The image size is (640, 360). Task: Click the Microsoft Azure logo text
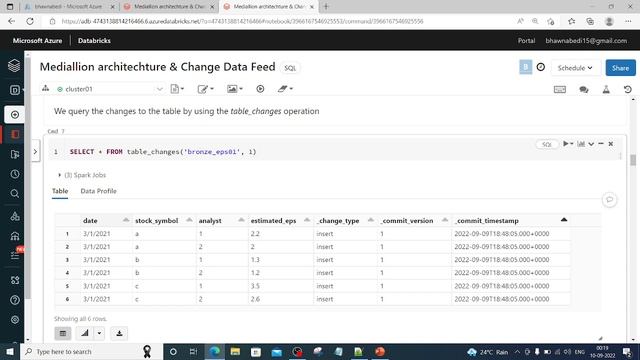pos(37,41)
